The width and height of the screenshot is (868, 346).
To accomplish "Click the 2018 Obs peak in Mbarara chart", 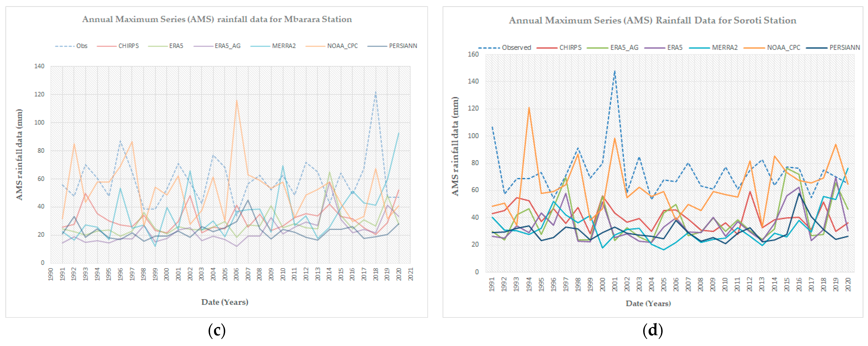I will [x=376, y=92].
